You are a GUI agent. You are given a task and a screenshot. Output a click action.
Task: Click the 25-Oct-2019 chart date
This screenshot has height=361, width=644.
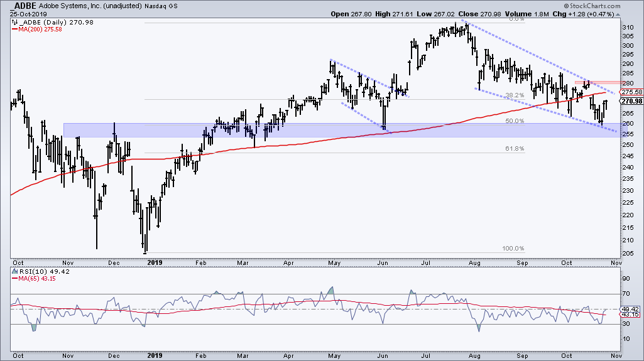(x=28, y=14)
